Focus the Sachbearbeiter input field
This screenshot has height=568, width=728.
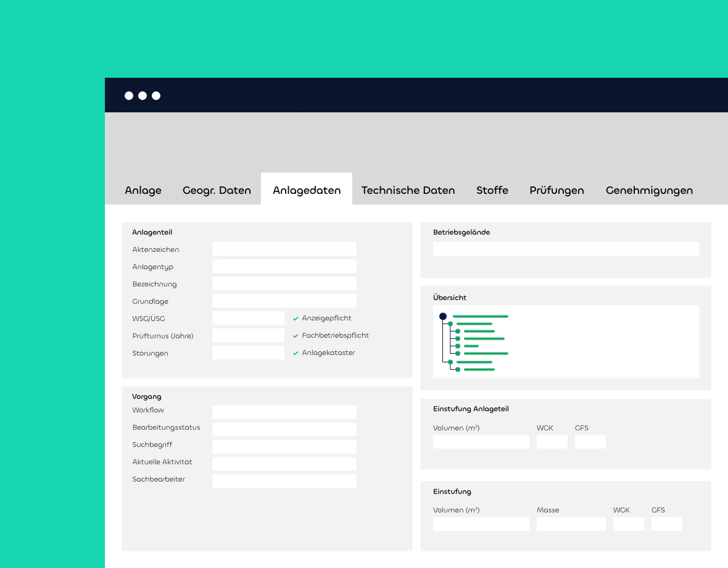(x=284, y=481)
